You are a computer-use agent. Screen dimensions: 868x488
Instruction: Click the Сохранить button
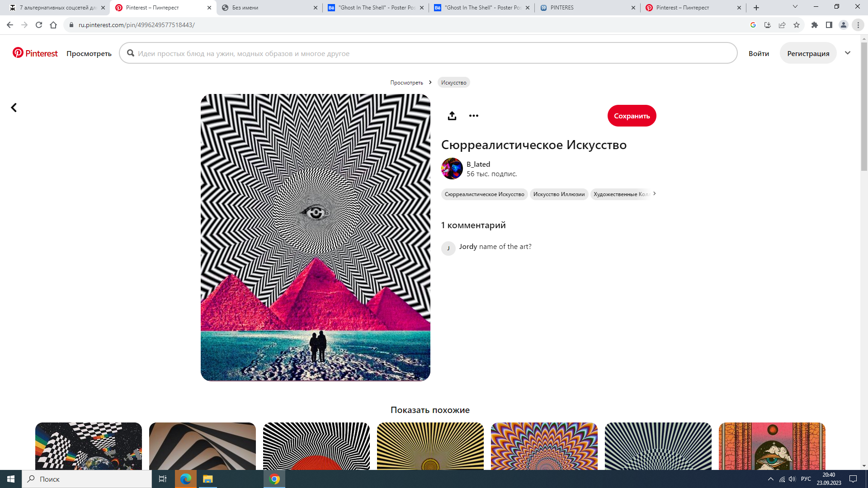tap(632, 116)
